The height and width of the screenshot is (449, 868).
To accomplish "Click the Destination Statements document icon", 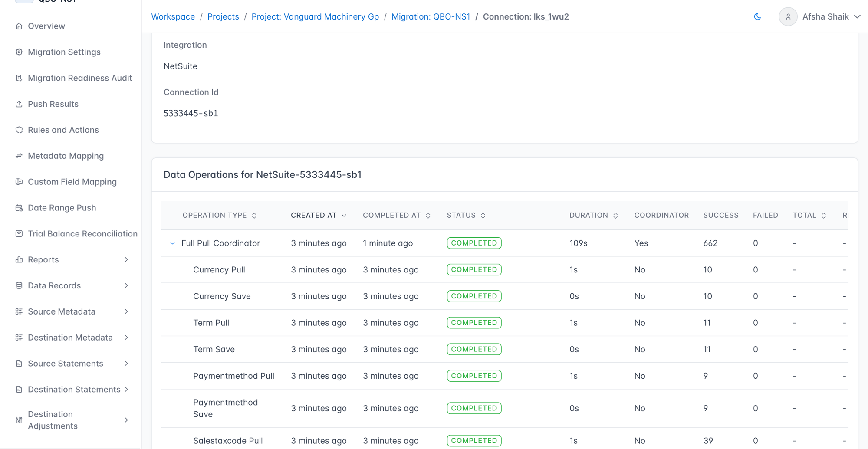I will point(19,390).
